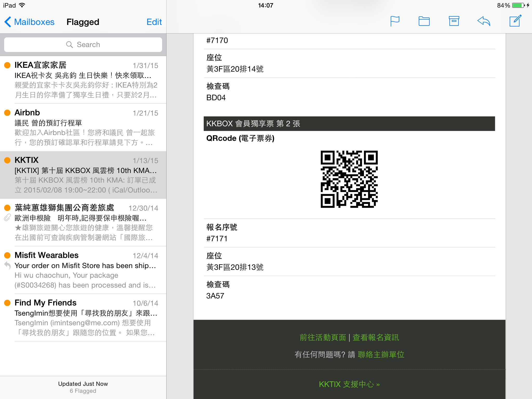The image size is (532, 399).
Task: Tap the Edit button
Action: [154, 22]
